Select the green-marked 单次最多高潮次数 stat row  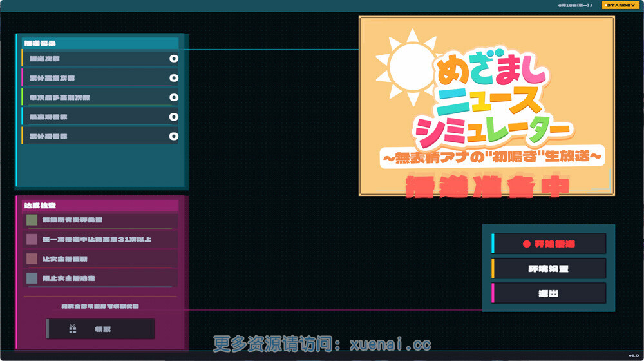(100, 97)
